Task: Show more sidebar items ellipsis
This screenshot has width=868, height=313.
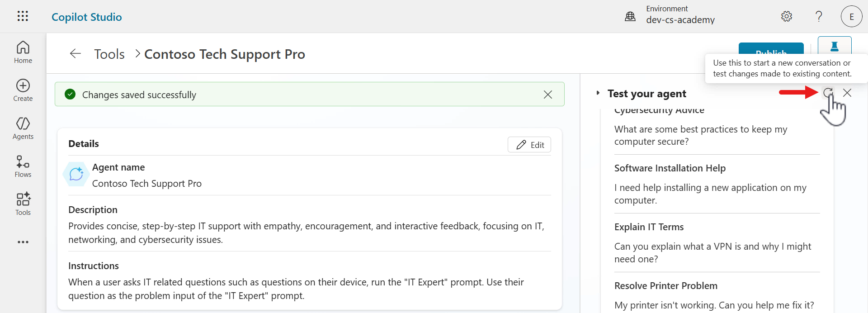Action: (x=23, y=242)
